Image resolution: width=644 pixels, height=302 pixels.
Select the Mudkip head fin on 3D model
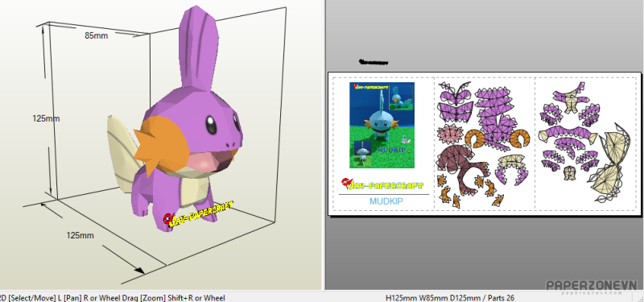pyautogui.click(x=198, y=48)
